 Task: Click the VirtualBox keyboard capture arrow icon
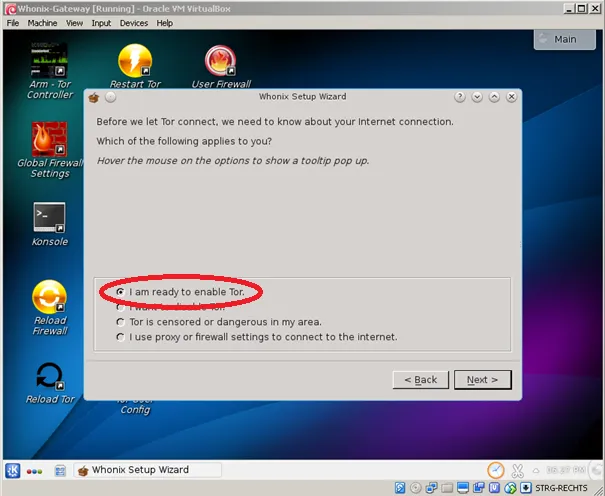click(x=526, y=488)
